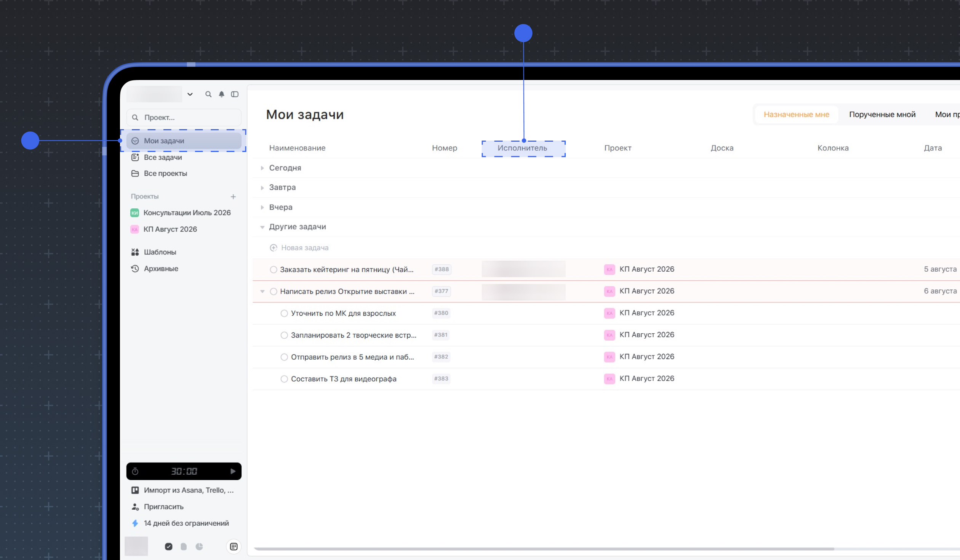Click the Мои задачи face icon in sidebar
960x560 pixels.
click(135, 141)
